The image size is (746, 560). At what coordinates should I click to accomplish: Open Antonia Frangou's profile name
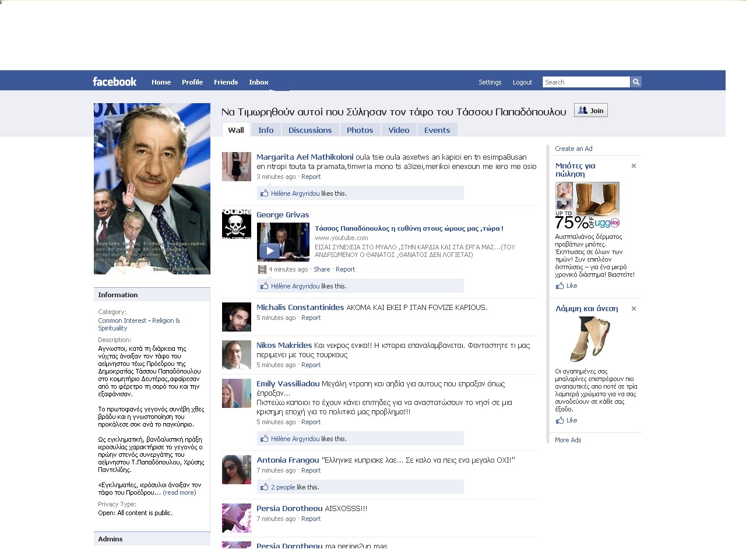pyautogui.click(x=288, y=460)
